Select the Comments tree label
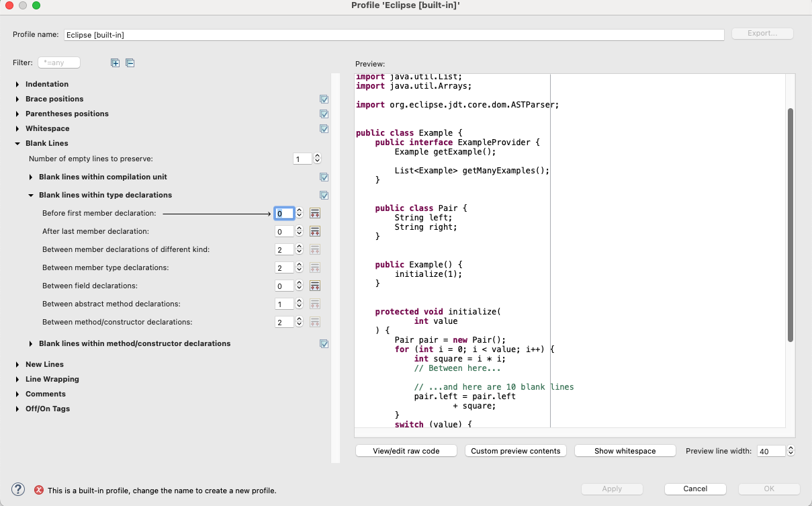812x506 pixels. coord(46,394)
